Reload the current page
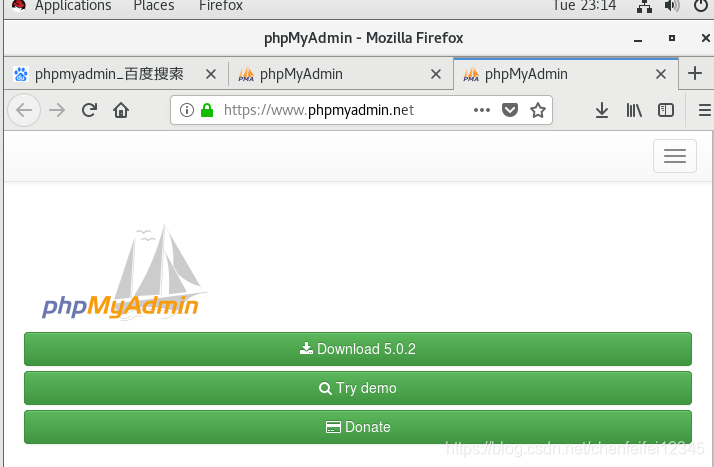This screenshot has height=467, width=714. tap(89, 110)
